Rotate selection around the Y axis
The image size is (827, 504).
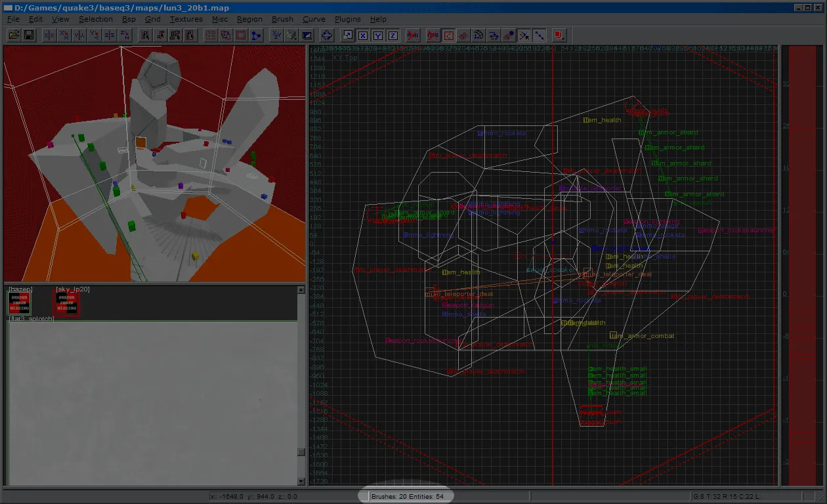pos(95,35)
